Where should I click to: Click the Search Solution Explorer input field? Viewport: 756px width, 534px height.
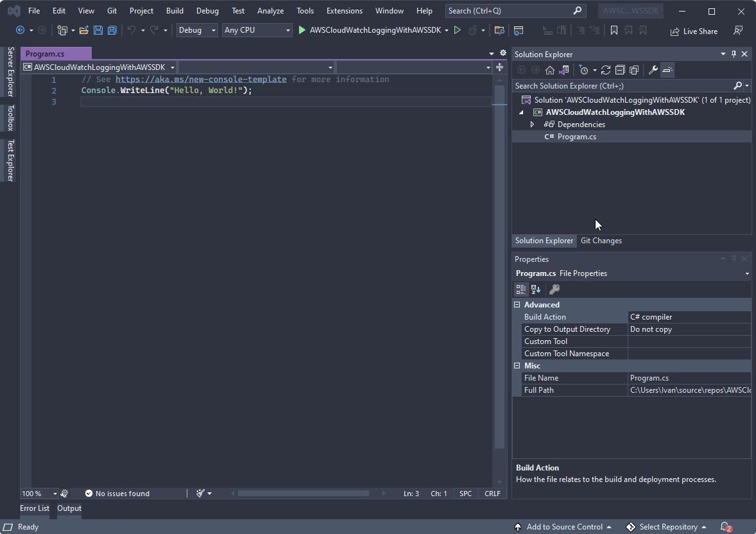tap(623, 86)
